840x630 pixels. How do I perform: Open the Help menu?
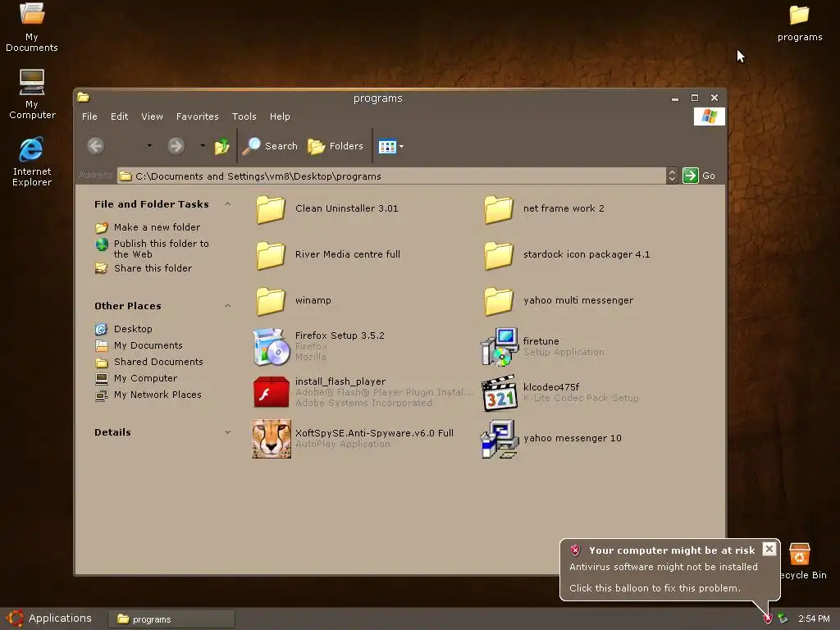(280, 116)
